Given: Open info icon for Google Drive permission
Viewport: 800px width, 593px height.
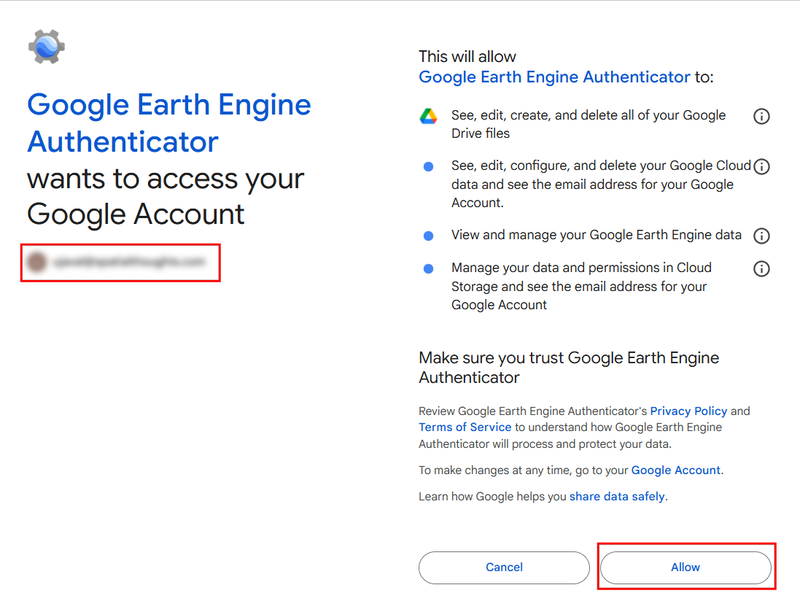Looking at the screenshot, I should tap(761, 116).
